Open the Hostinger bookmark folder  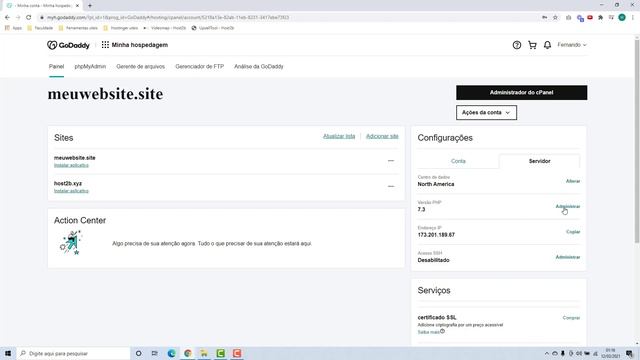click(x=121, y=28)
